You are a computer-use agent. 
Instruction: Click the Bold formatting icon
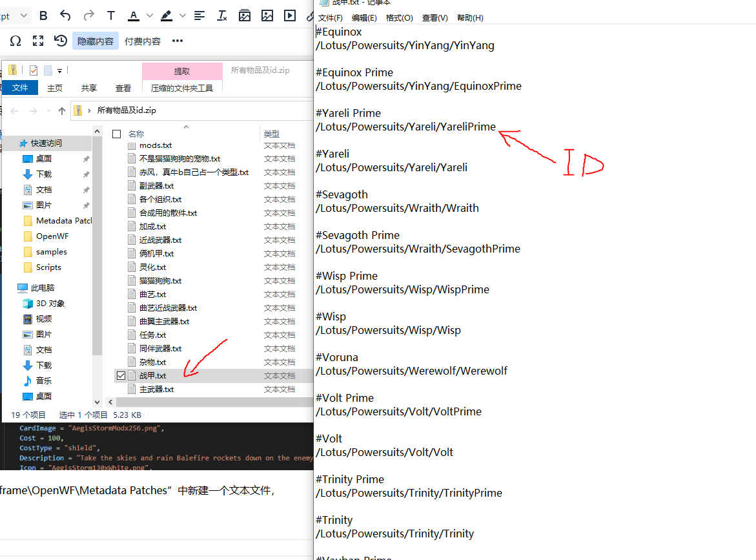[x=43, y=16]
